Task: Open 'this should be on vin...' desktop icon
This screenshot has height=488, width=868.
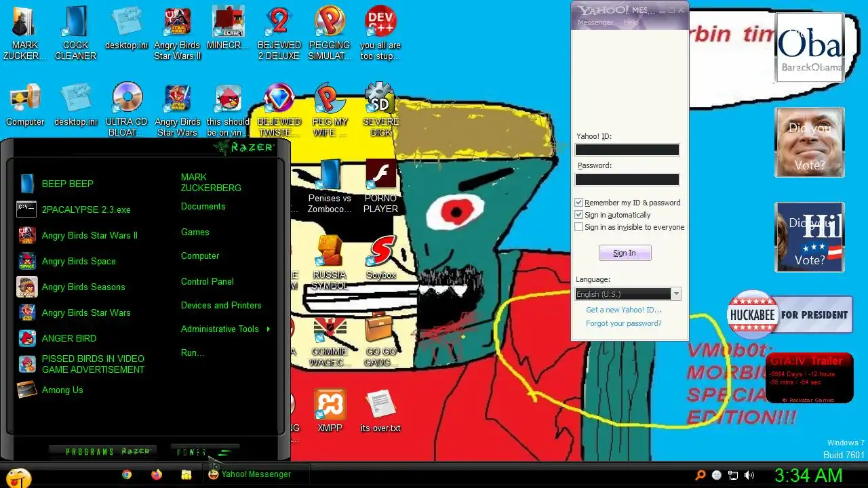Action: click(228, 110)
